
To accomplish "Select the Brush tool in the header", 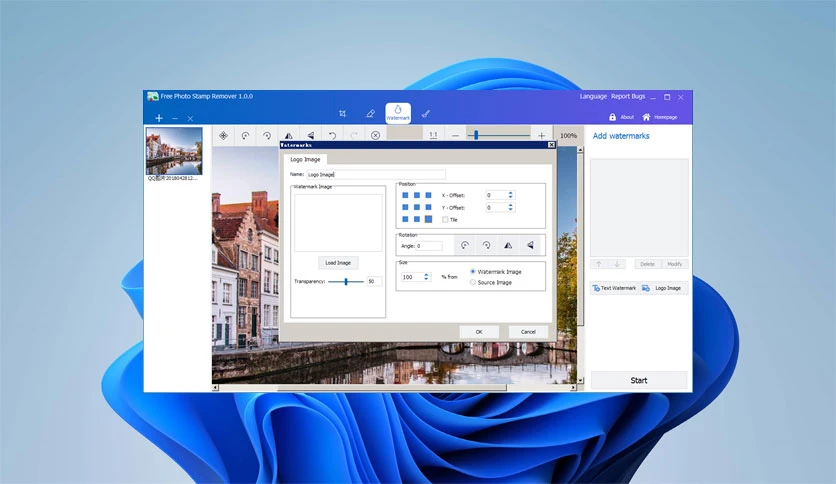I will [425, 114].
